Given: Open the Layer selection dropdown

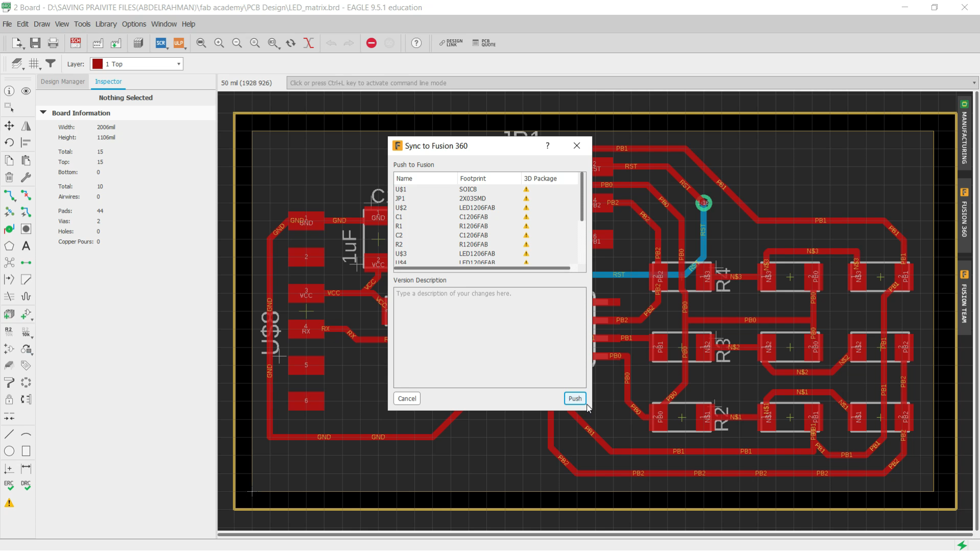Looking at the screenshot, I should coord(179,64).
